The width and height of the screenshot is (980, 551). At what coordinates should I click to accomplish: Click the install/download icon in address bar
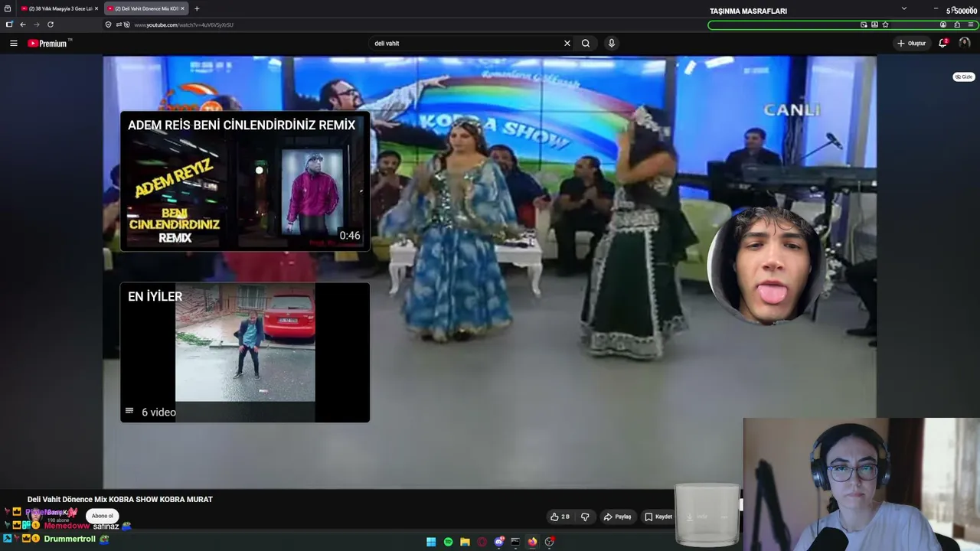[874, 24]
